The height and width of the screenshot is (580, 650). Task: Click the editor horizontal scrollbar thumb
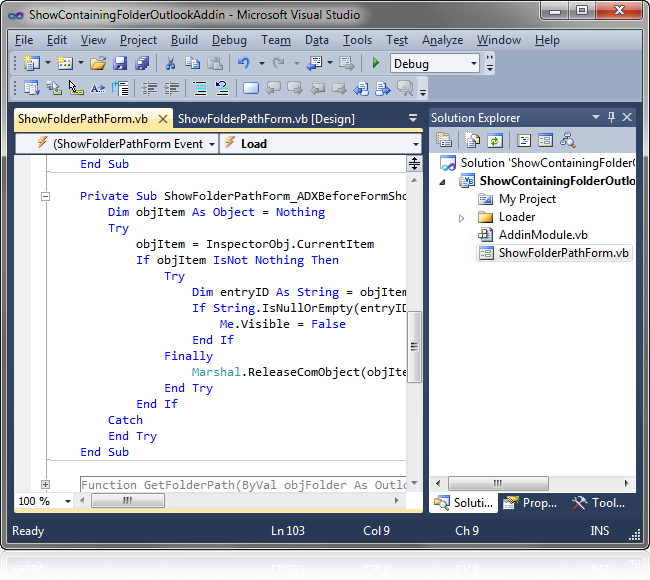[128, 501]
